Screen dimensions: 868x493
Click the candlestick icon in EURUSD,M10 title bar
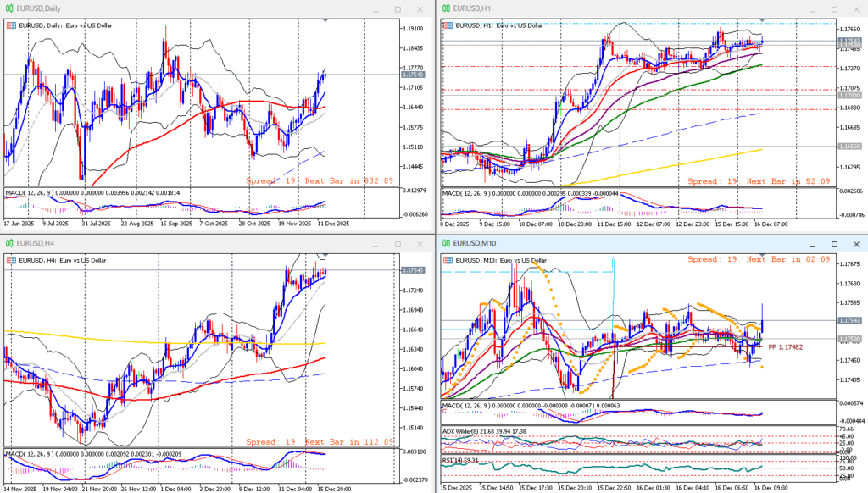pos(444,243)
